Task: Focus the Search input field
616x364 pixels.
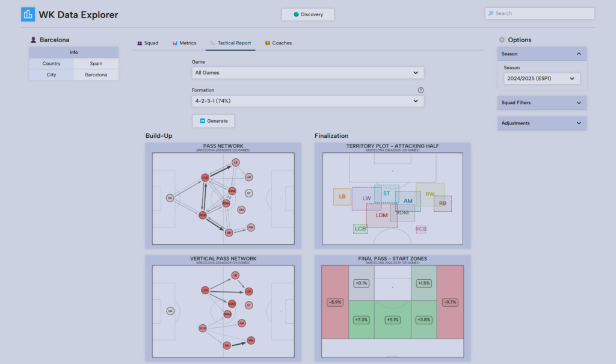Action: point(541,13)
